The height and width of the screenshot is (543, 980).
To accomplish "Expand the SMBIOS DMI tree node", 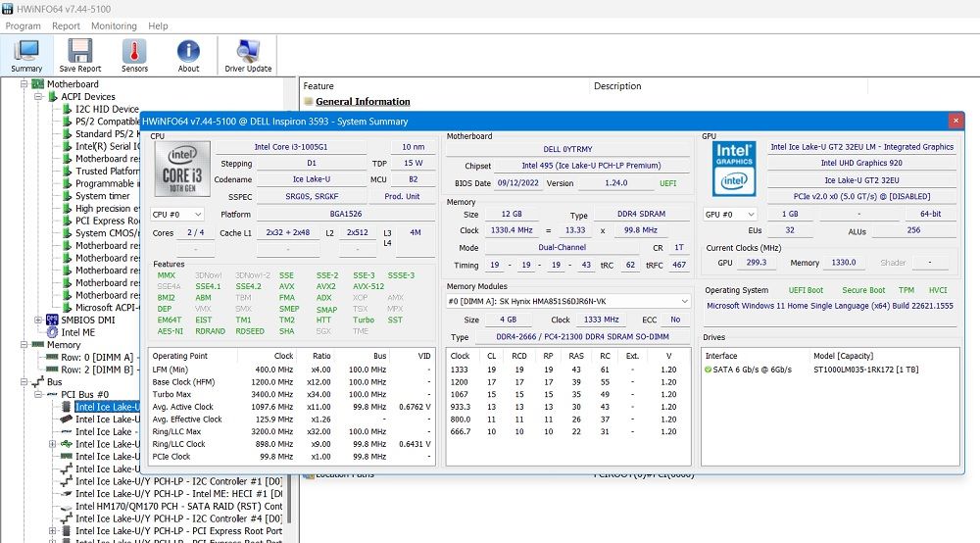I will click(x=39, y=321).
